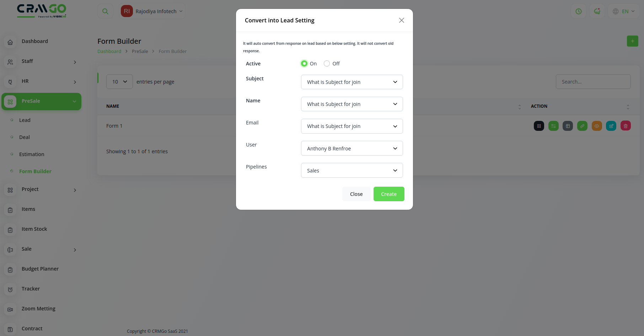
Task: Click the orange eye view icon for Form 1
Action: coord(597,126)
